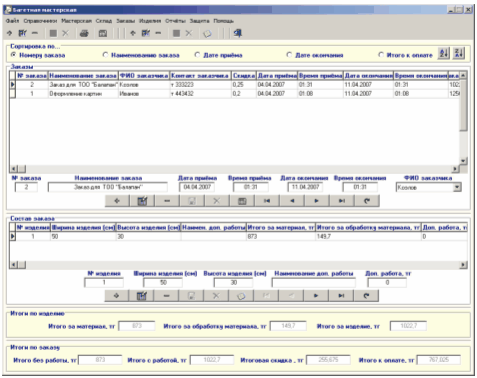Click the Наименование заказа input field
This screenshot has height=378, width=477.
pos(108,187)
